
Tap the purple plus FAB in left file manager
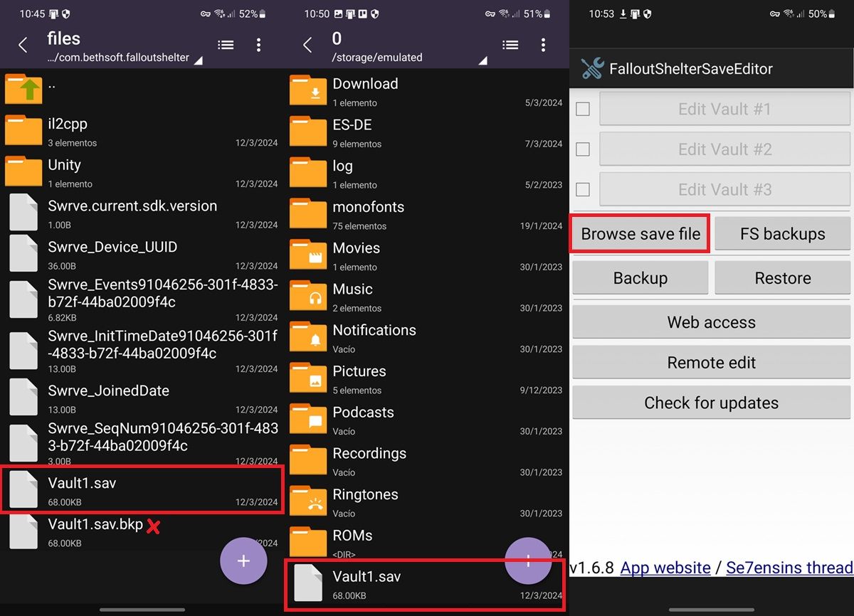pos(243,561)
